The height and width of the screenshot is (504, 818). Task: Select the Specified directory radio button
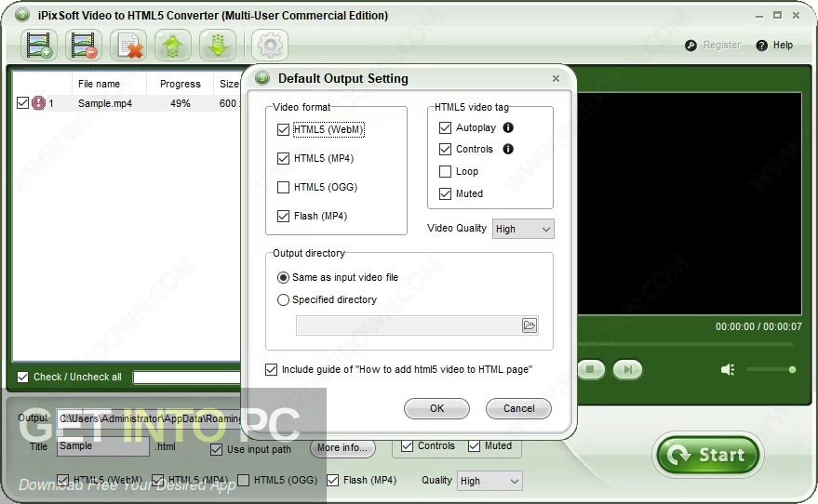(283, 299)
